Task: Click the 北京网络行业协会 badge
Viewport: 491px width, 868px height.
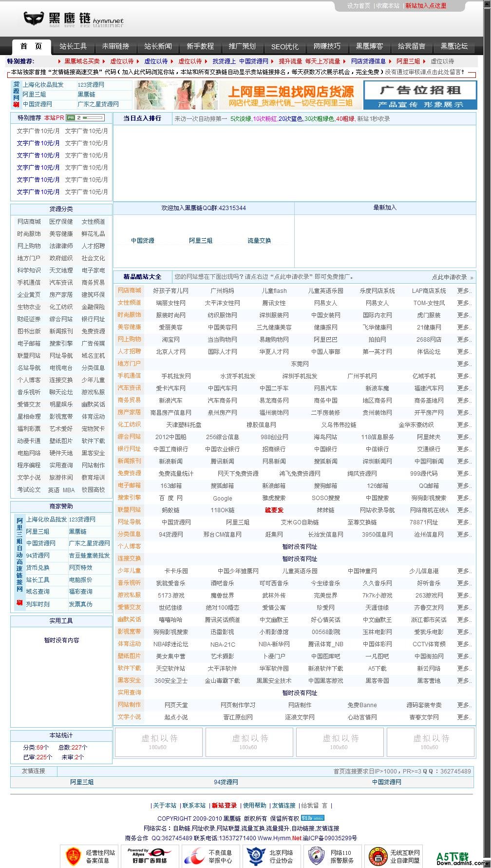Action: tap(271, 856)
